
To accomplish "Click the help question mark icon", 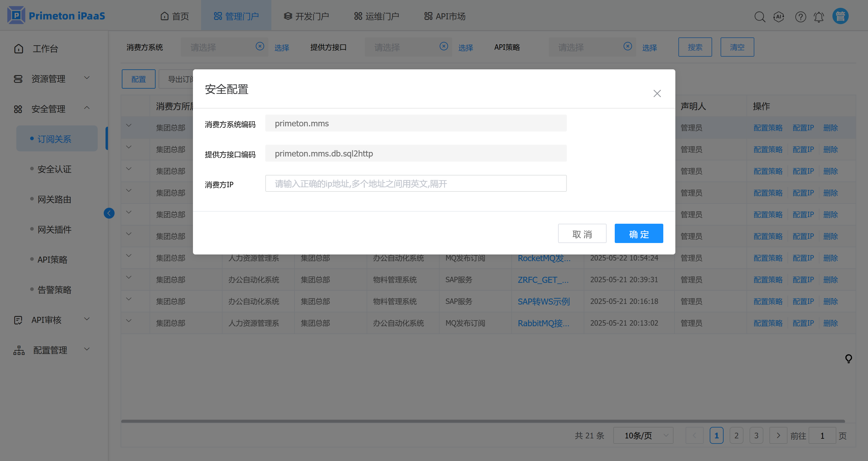I will pos(800,17).
